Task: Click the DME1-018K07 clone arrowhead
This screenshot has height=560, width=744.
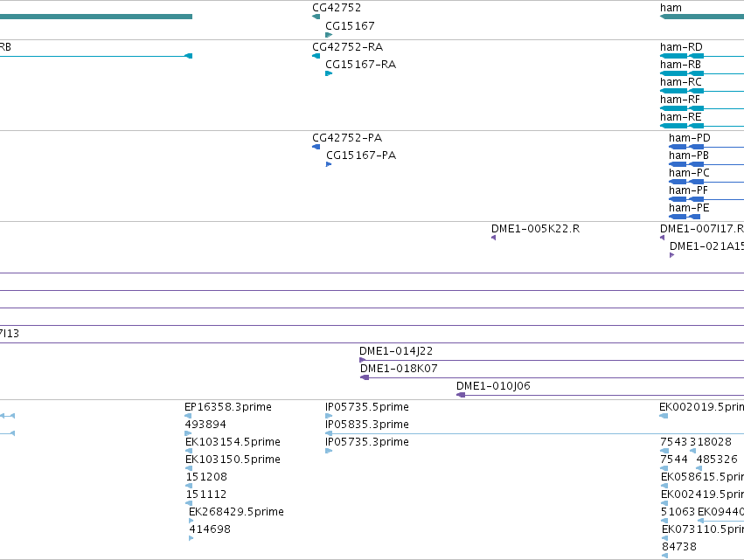Action: click(x=365, y=377)
